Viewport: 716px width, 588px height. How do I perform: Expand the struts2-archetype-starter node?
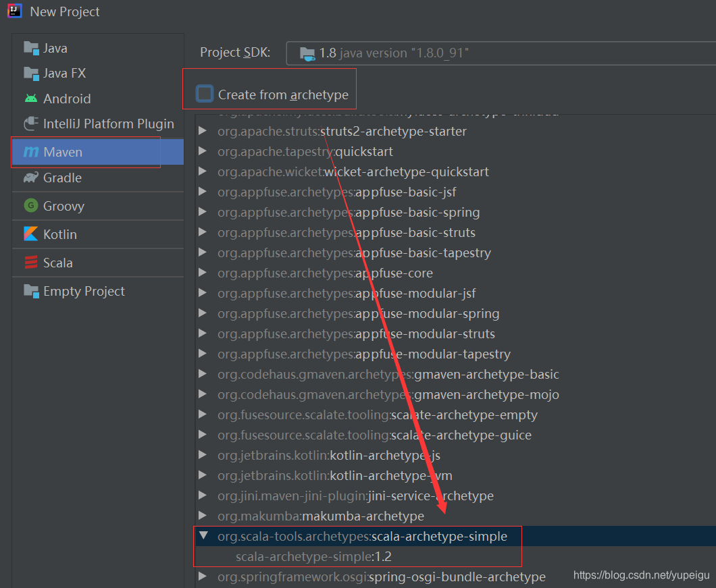[x=203, y=131]
